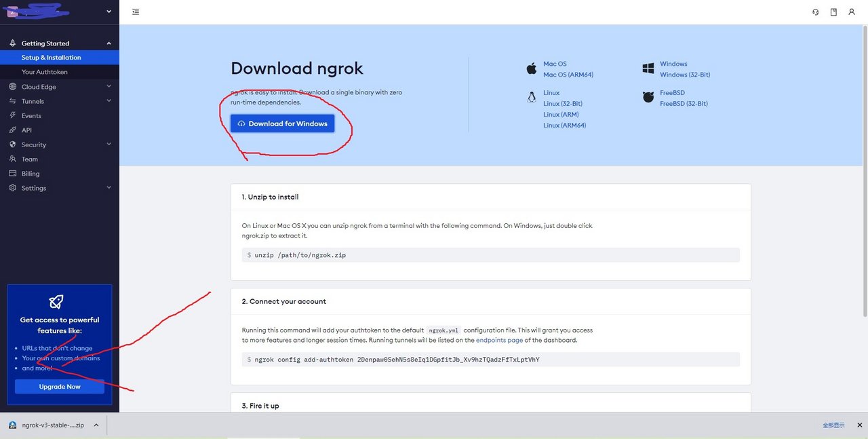Click the support headset icon top right

pos(815,12)
